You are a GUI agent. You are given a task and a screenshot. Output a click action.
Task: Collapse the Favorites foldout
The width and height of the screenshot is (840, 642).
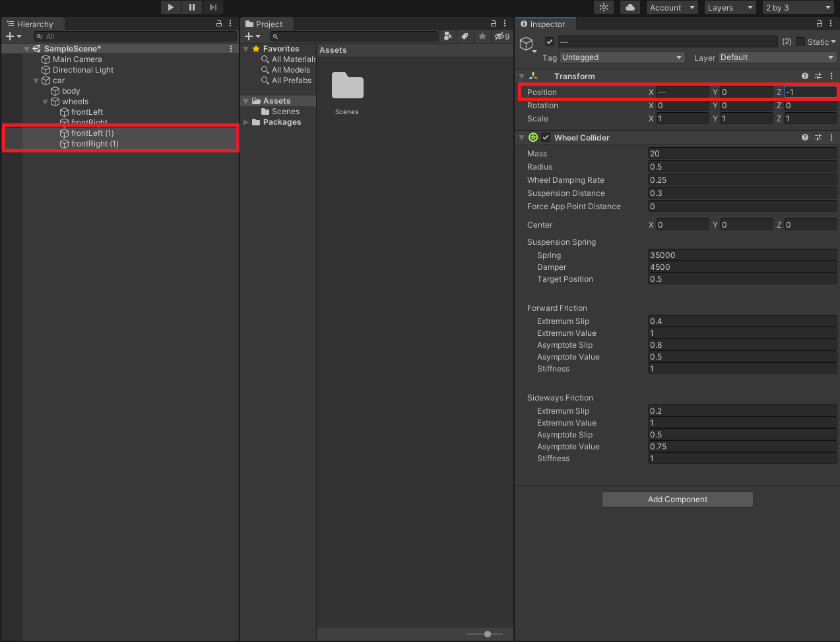(x=246, y=49)
